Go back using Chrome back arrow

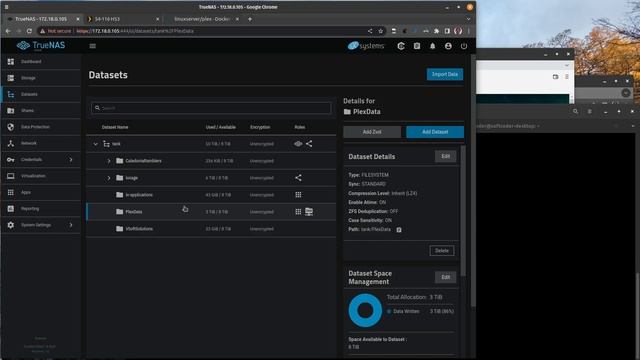[x=8, y=31]
